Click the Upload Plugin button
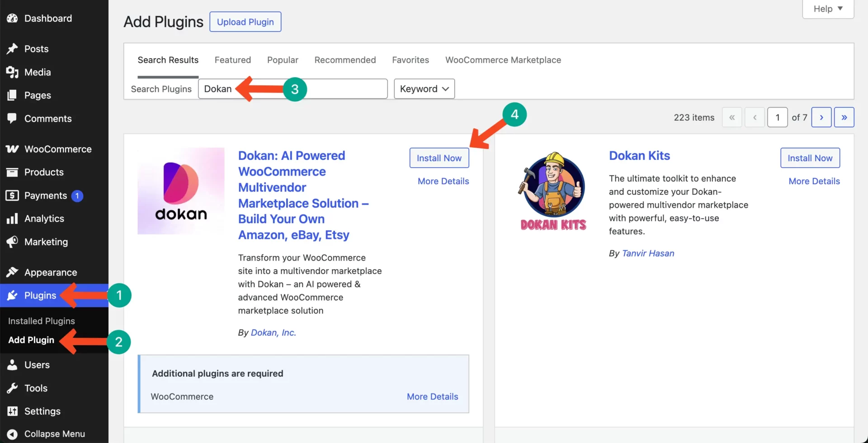Screen dimensions: 868x443 (245, 22)
